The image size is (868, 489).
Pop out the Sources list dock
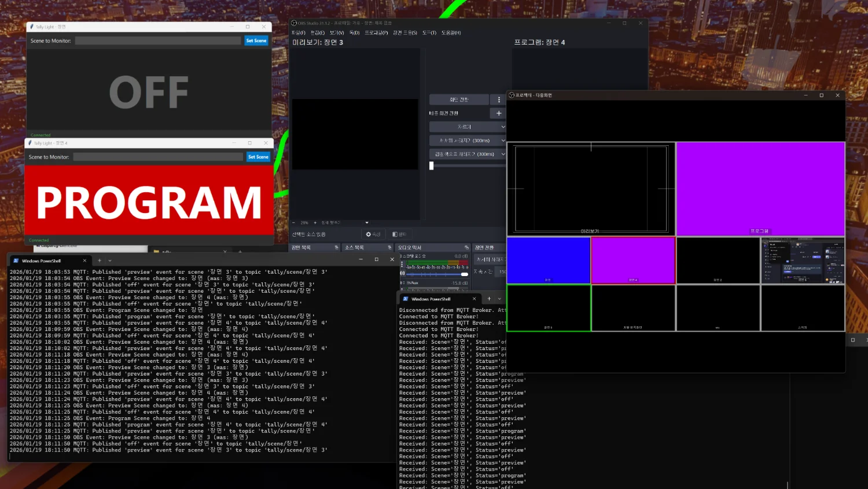click(x=389, y=248)
